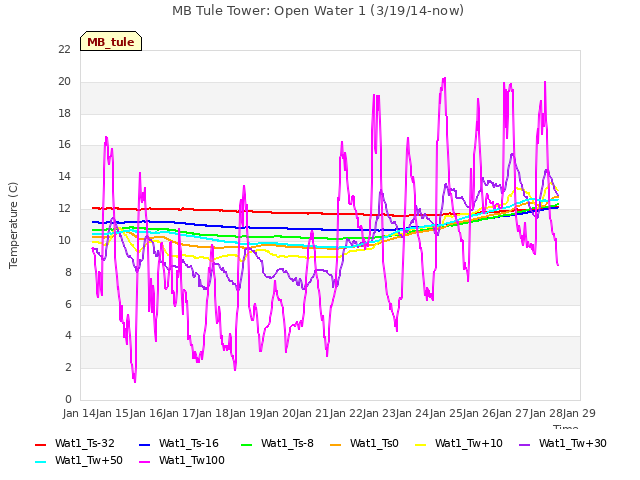Click the magenta Wat1_Tw100 legend swatch
640x480 pixels.
coord(145,462)
